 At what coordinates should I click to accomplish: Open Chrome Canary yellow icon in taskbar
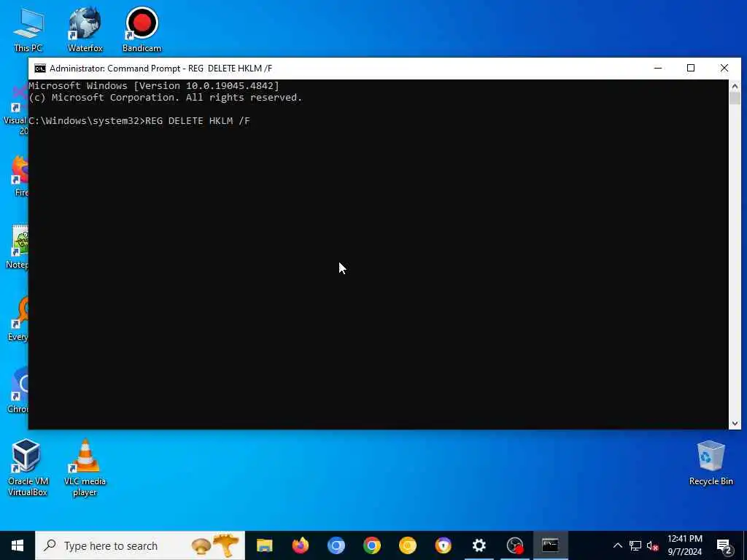pos(407,545)
